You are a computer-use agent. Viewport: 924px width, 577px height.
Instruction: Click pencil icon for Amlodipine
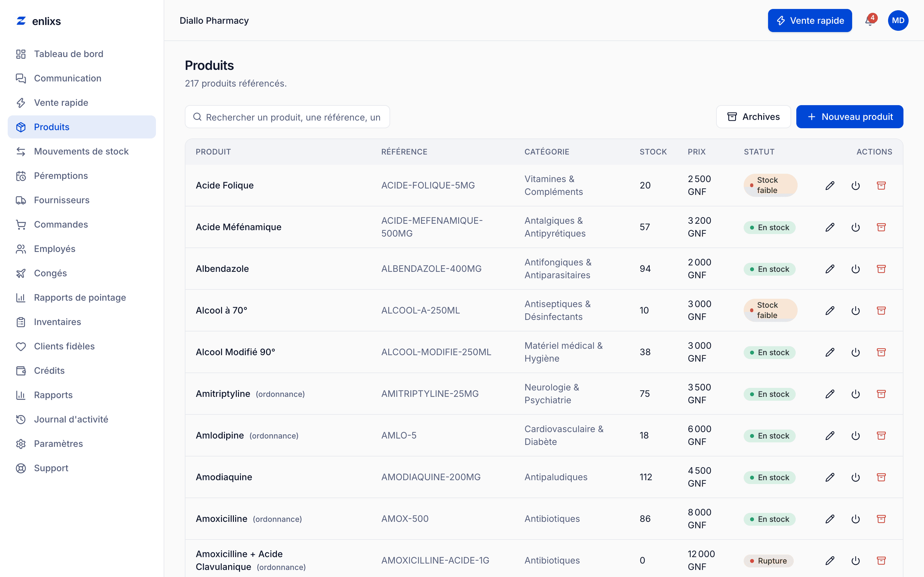(830, 435)
